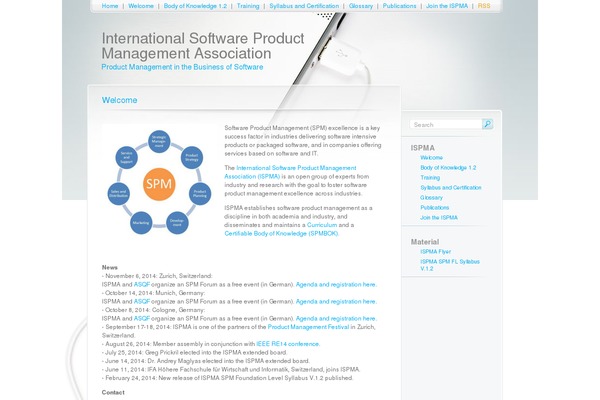Select Syllabus and Certification in sidebar

[451, 188]
